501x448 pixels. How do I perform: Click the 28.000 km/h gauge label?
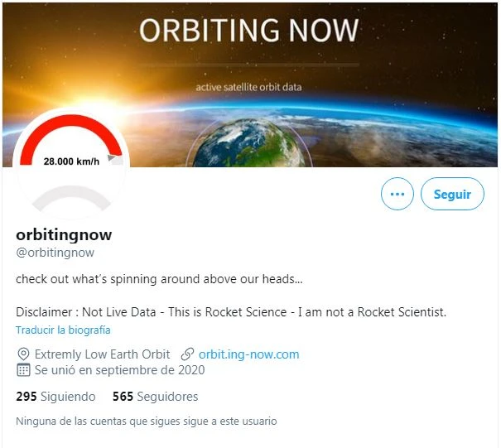[x=71, y=161]
